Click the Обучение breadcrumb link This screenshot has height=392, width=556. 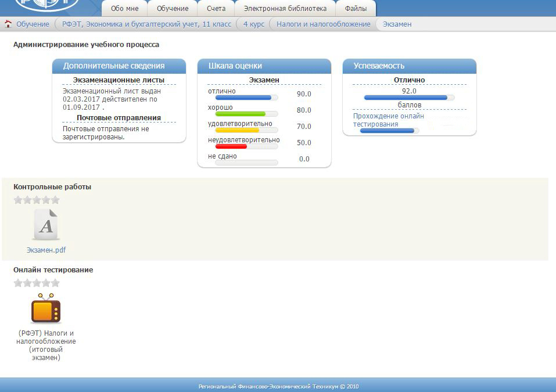33,24
